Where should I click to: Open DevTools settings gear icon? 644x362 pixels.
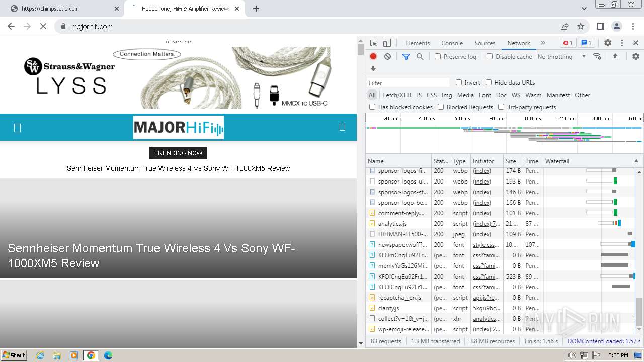[608, 43]
